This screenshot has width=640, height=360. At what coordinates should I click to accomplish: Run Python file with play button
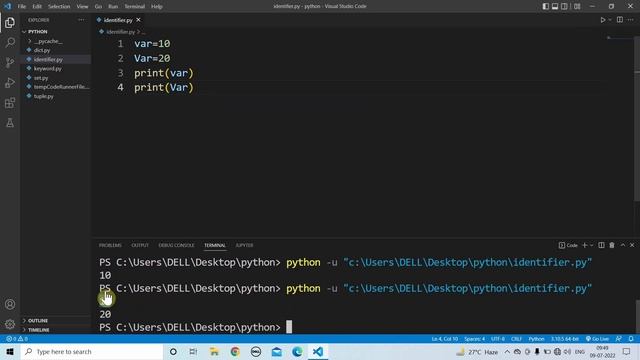click(602, 20)
